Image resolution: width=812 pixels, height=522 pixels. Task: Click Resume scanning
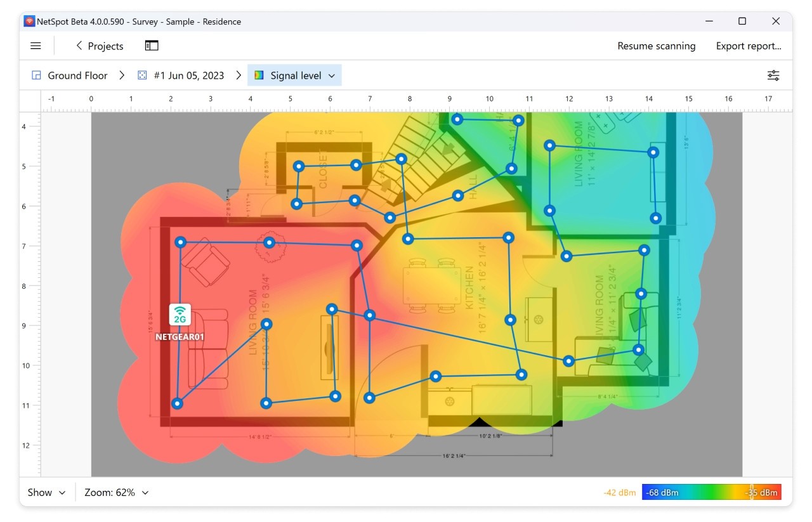pos(656,46)
